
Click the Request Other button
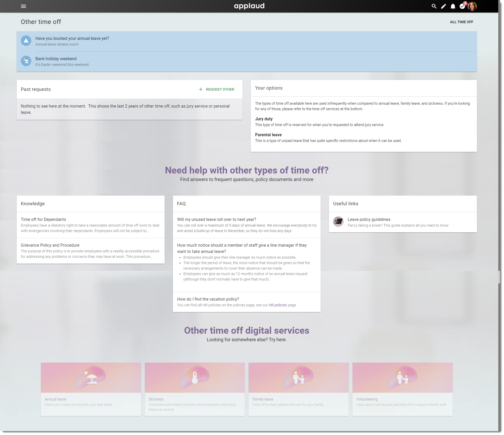[x=216, y=89]
